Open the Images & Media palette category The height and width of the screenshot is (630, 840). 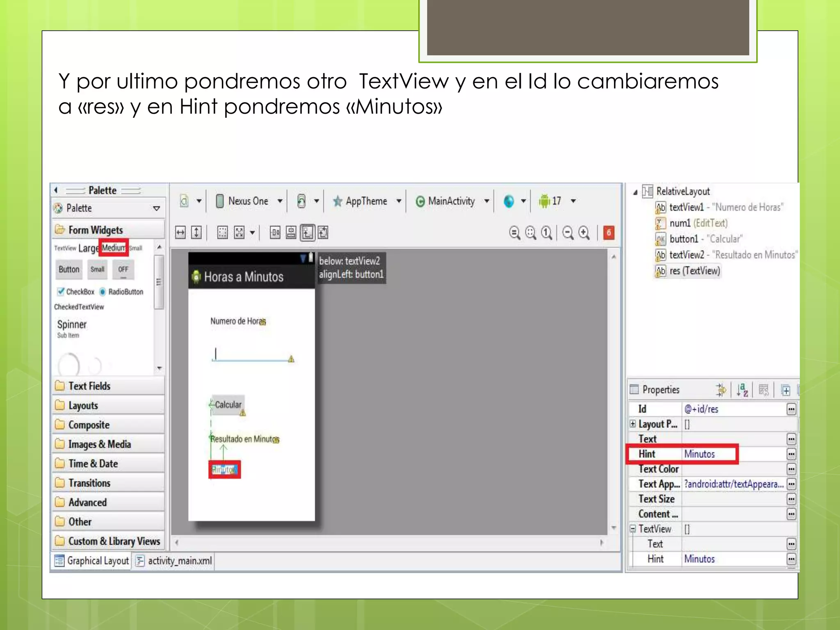(x=109, y=444)
